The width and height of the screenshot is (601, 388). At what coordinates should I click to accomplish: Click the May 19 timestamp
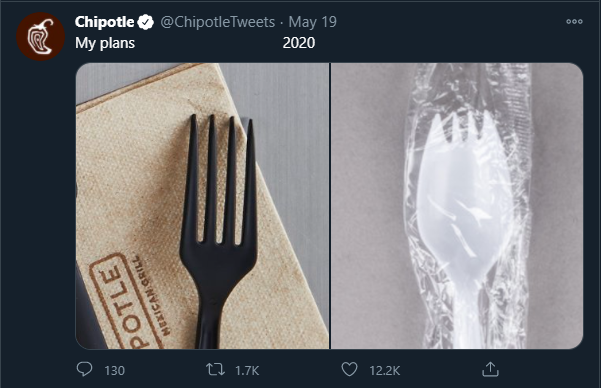coord(312,22)
